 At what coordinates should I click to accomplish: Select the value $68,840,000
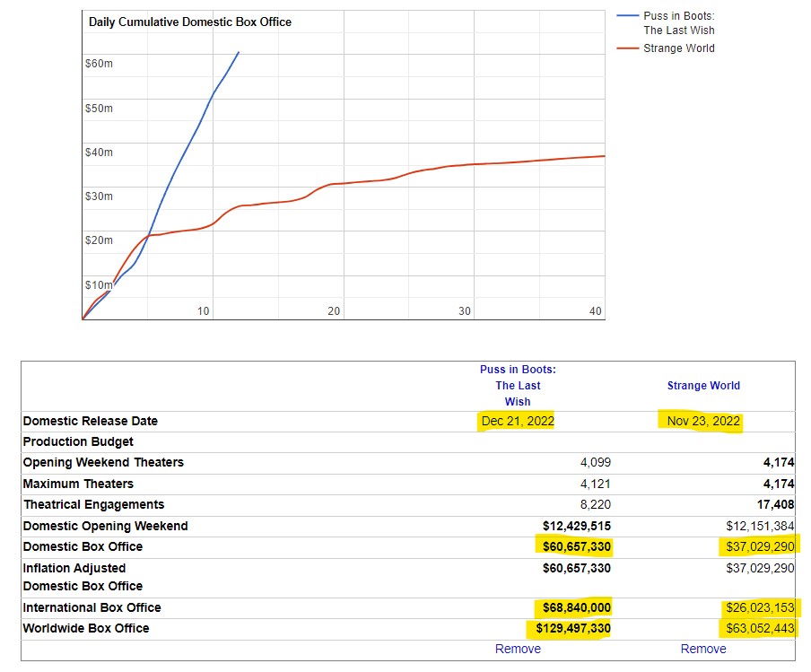click(x=577, y=608)
